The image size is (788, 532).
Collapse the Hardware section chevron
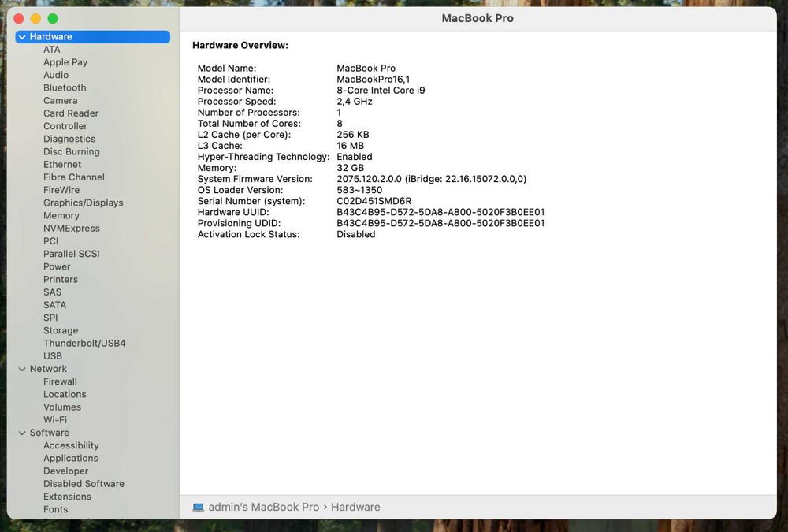tap(22, 37)
